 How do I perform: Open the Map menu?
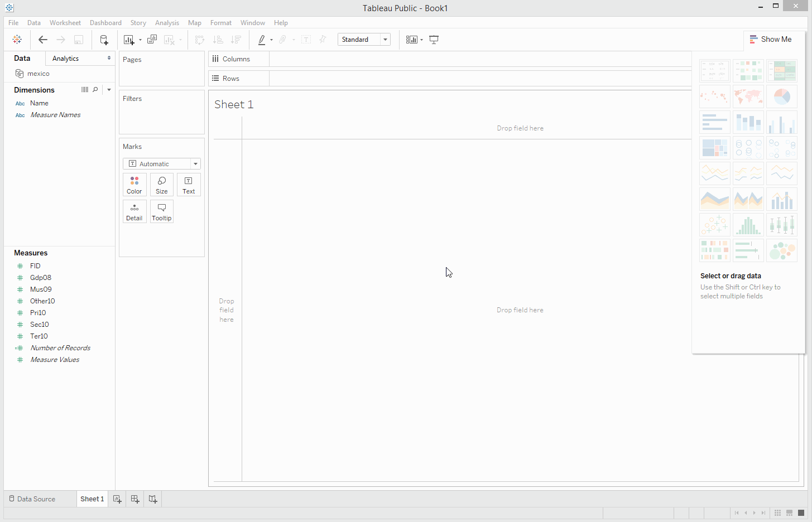(195, 23)
